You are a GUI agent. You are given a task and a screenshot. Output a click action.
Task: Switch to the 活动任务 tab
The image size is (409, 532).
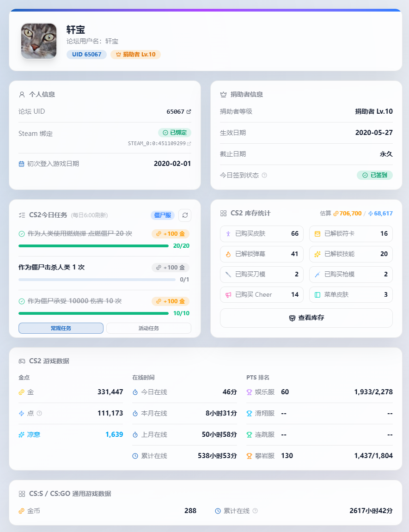coord(149,328)
